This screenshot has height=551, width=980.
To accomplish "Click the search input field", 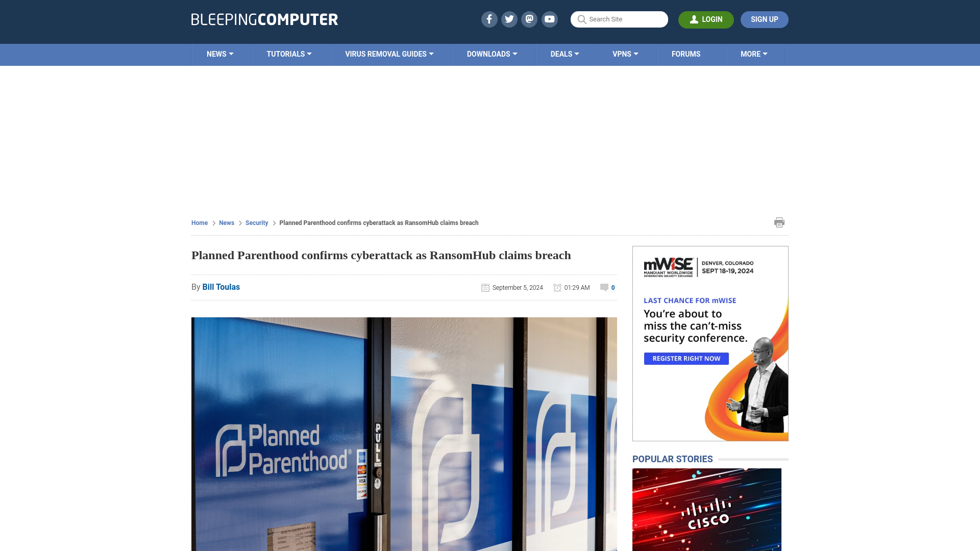I will 619,19.
